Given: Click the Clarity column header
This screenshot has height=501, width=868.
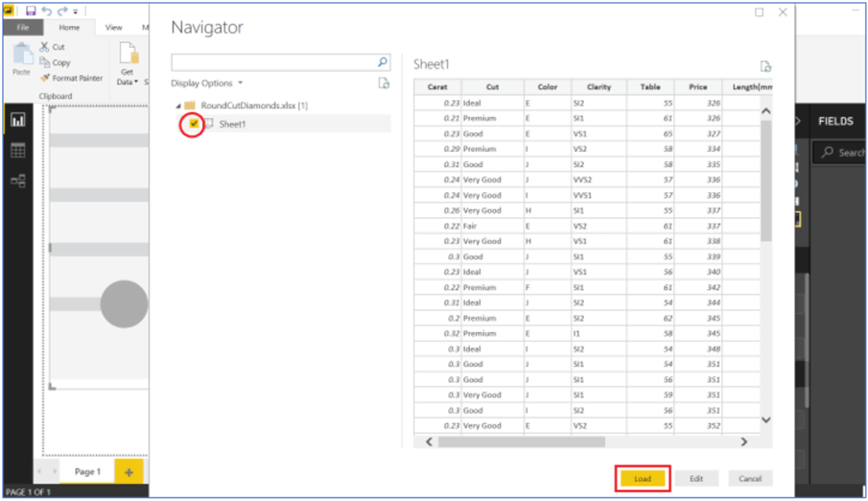Looking at the screenshot, I should 598,87.
